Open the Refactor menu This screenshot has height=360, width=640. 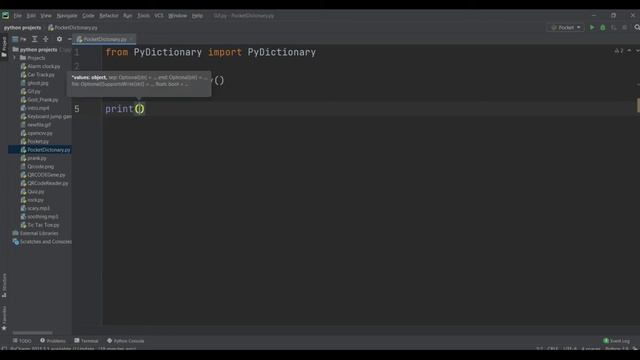pos(109,16)
